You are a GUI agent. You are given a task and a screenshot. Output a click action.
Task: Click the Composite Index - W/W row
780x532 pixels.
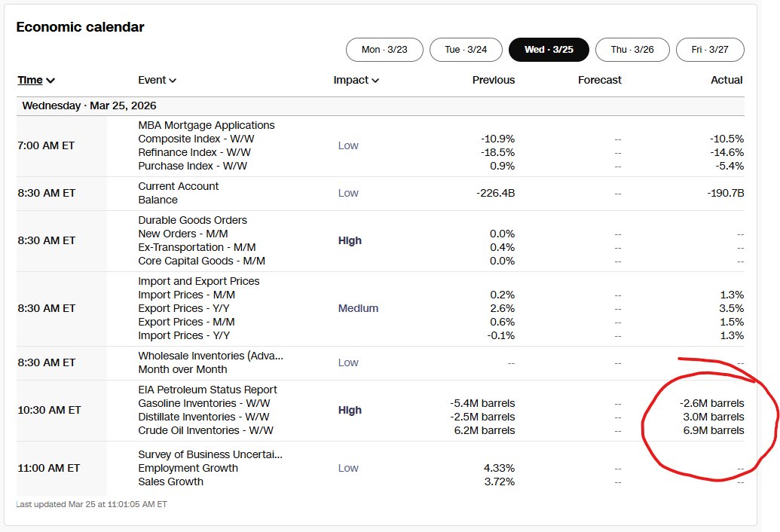pyautogui.click(x=196, y=139)
